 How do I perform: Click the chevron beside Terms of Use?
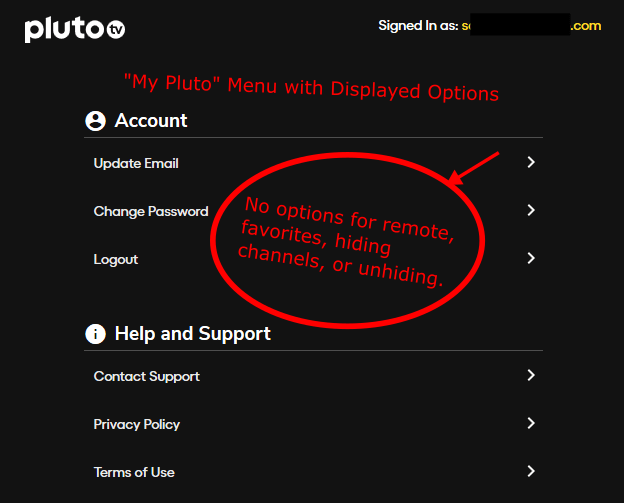531,471
